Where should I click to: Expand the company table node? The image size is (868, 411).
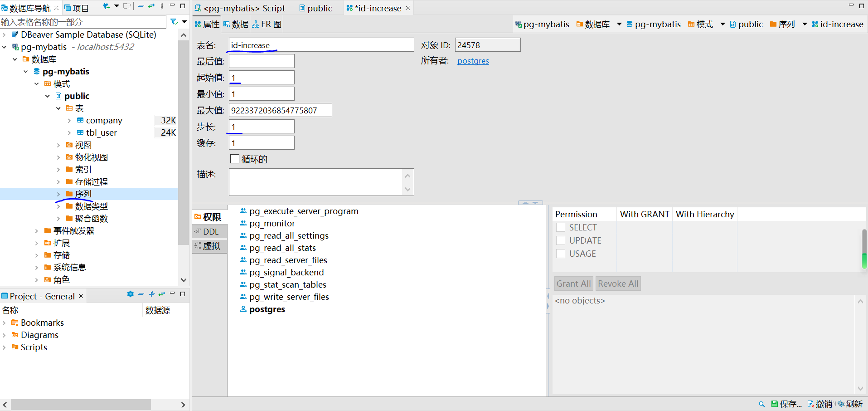[x=69, y=120]
